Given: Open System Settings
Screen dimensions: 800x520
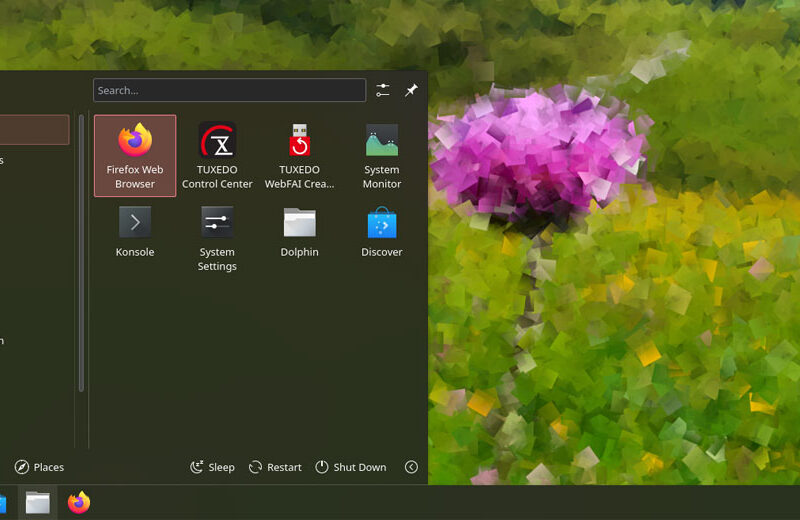Looking at the screenshot, I should pyautogui.click(x=217, y=237).
